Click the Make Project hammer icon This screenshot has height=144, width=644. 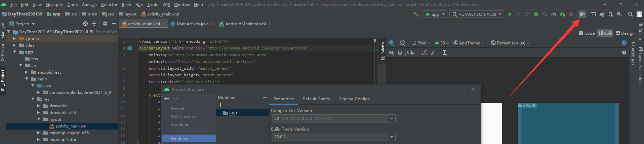point(416,14)
